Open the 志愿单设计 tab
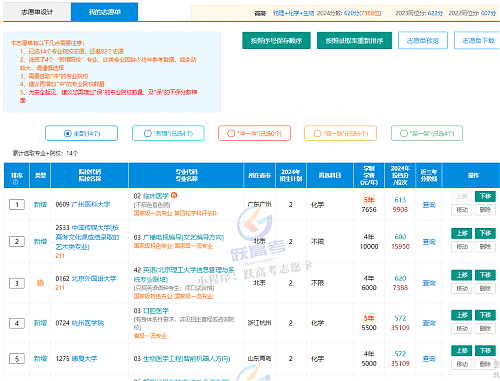The image size is (500, 381). (x=37, y=12)
